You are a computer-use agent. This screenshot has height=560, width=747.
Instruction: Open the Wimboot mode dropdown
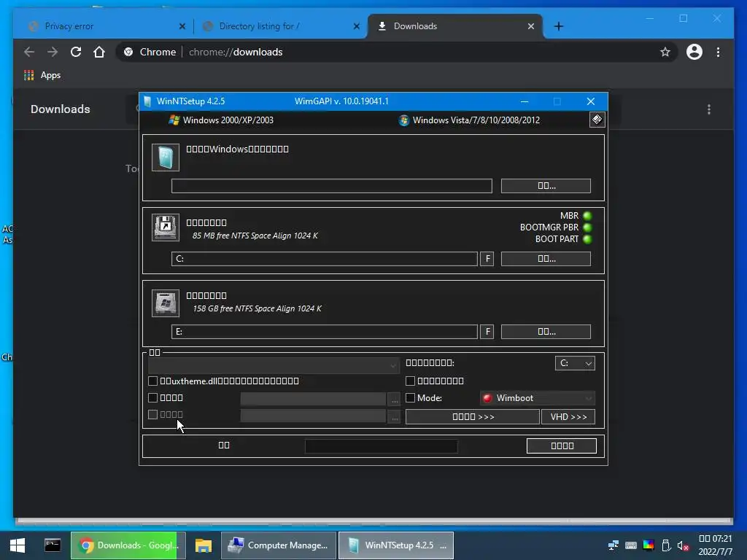(x=538, y=398)
